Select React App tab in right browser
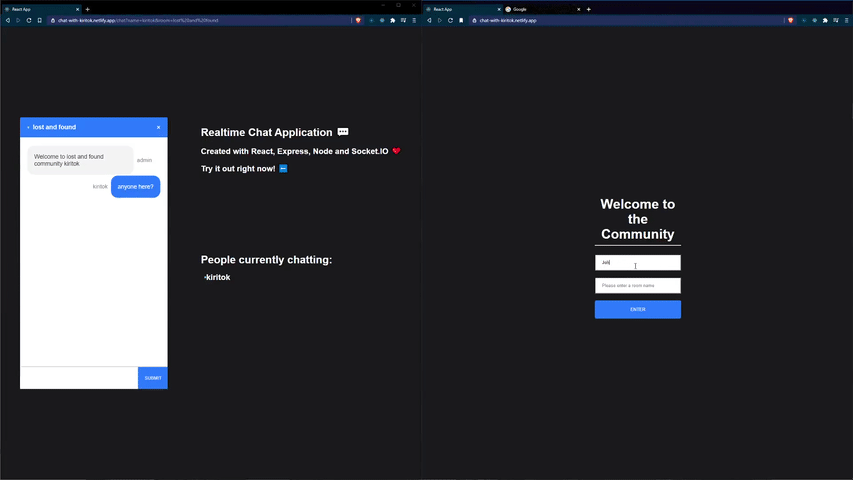The height and width of the screenshot is (480, 853). [x=462, y=9]
